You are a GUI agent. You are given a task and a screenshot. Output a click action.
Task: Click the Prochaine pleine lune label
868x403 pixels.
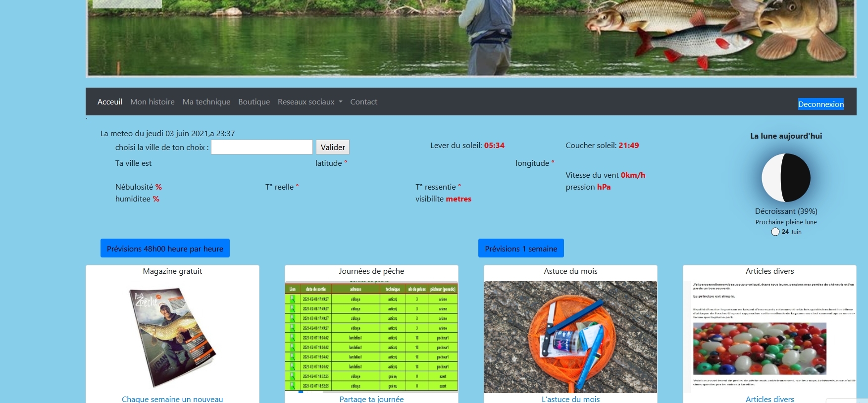click(786, 222)
